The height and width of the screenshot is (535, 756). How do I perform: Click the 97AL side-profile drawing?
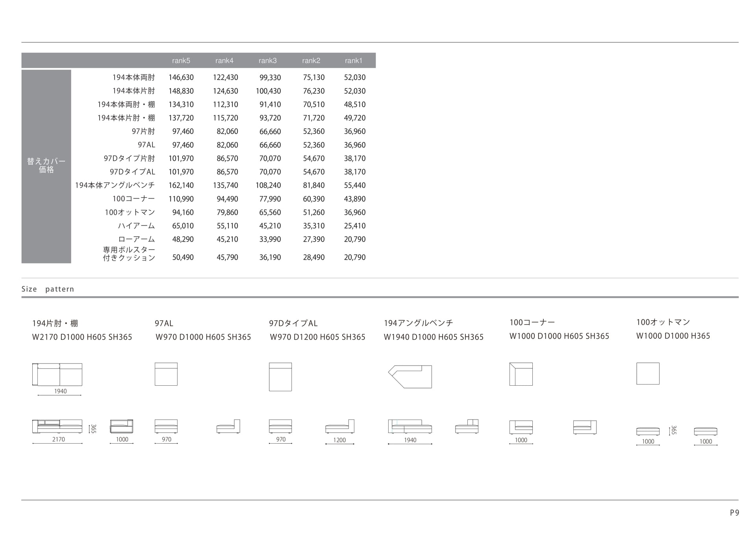pos(228,426)
